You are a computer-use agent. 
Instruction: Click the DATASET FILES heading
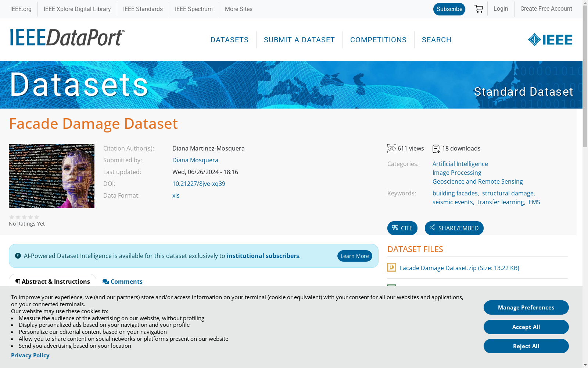415,249
